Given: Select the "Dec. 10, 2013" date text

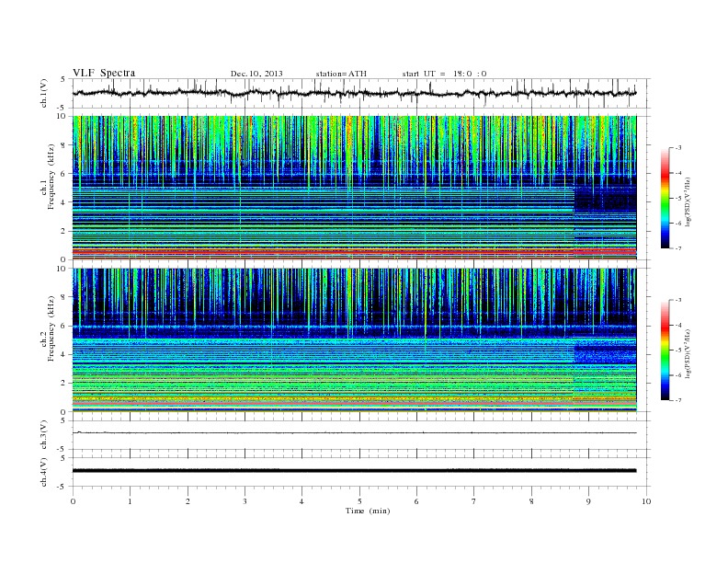Looking at the screenshot, I should pos(256,74).
